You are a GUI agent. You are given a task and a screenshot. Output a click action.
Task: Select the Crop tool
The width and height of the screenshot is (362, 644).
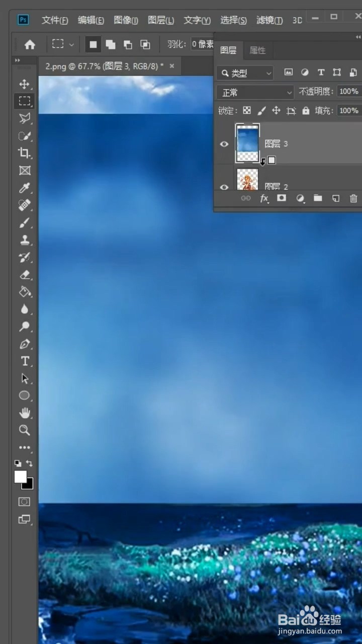tap(24, 153)
